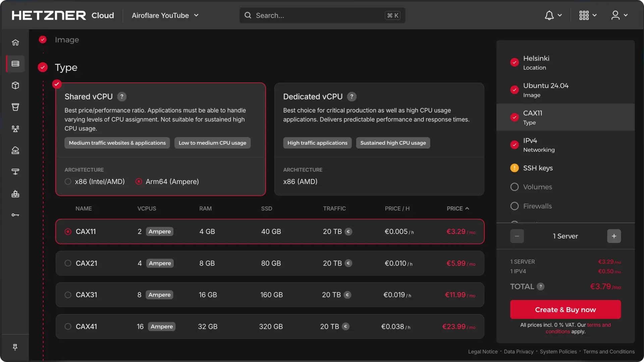Jump to Firewalls step in summary
The height and width of the screenshot is (362, 644).
click(x=537, y=206)
